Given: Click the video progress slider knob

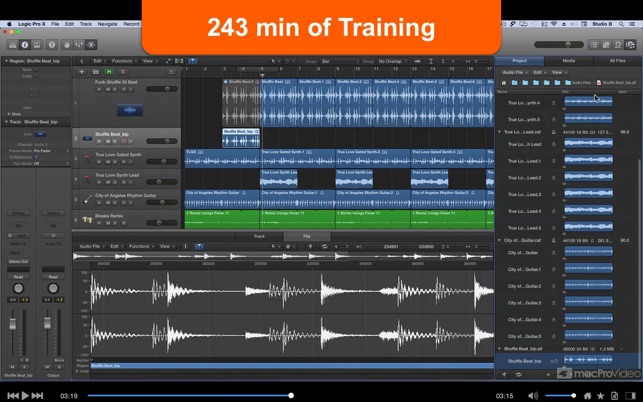Looking at the screenshot, I should pos(291,396).
